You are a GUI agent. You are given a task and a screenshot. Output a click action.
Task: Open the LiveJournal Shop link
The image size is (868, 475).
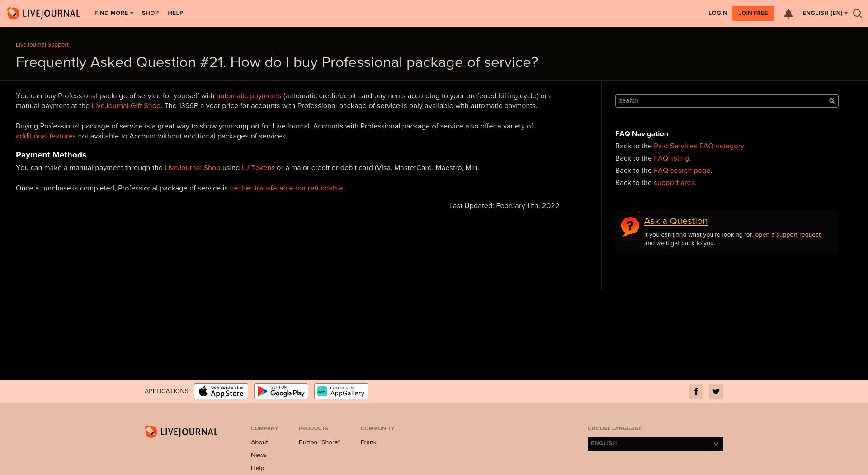(193, 168)
